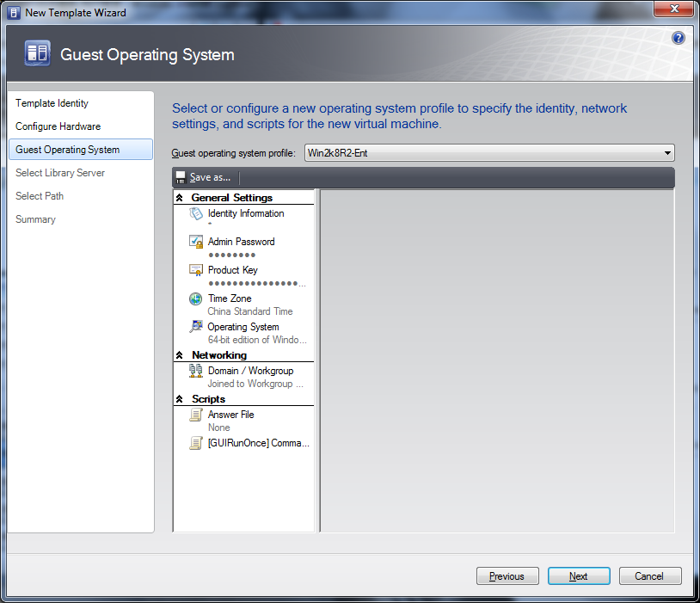Click the Joined to Workgroup text

(255, 384)
